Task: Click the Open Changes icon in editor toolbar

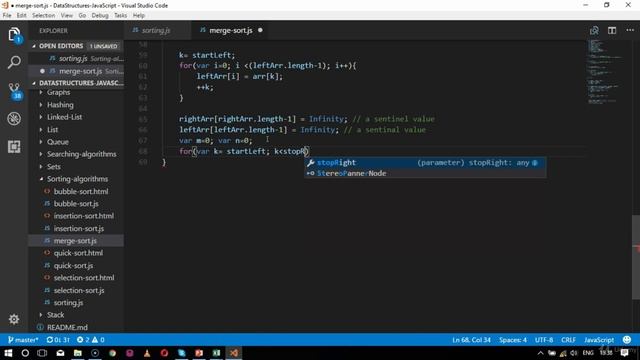Action: pyautogui.click(x=594, y=31)
